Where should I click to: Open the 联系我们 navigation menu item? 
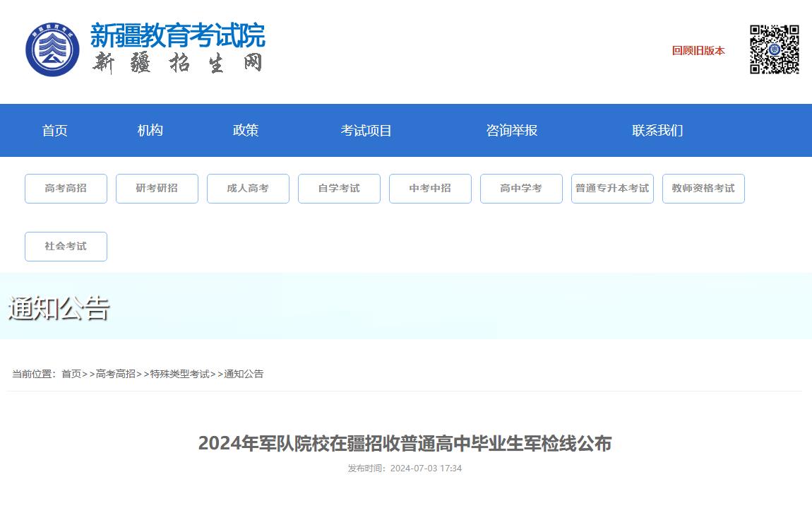click(657, 130)
